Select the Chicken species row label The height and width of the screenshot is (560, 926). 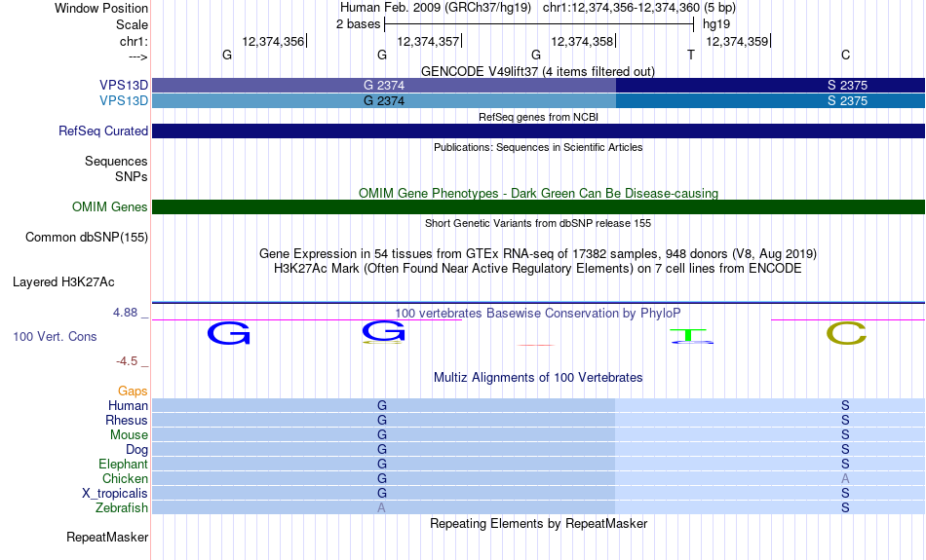pos(125,478)
